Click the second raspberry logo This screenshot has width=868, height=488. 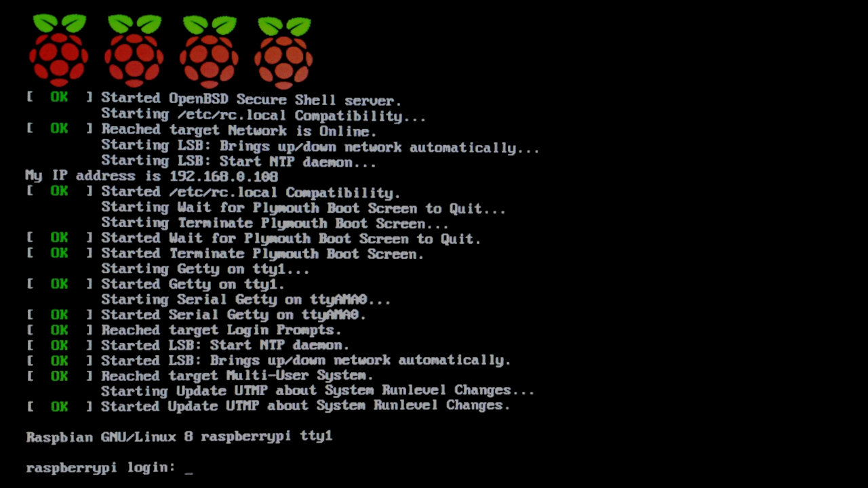(x=134, y=50)
